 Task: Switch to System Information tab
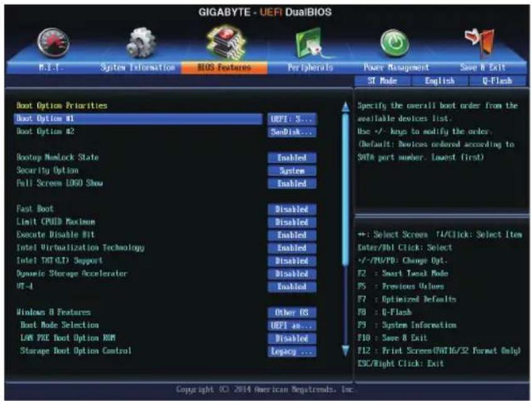(x=138, y=68)
